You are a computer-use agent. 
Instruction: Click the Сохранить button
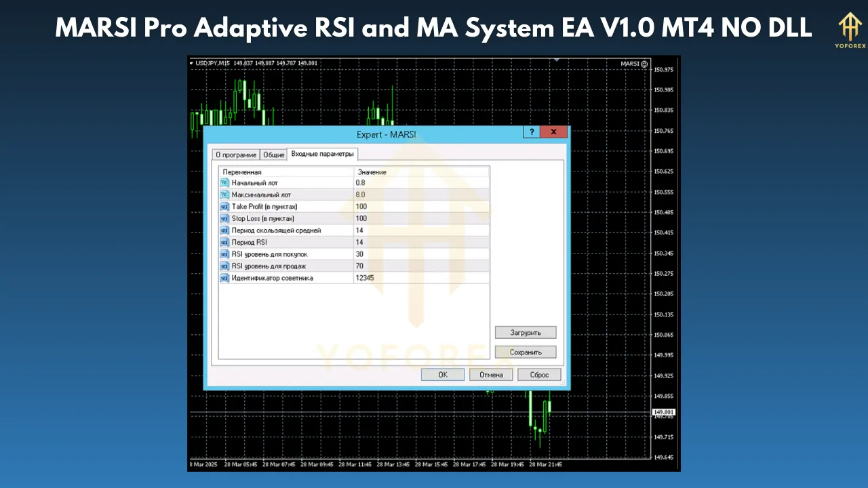pos(526,352)
